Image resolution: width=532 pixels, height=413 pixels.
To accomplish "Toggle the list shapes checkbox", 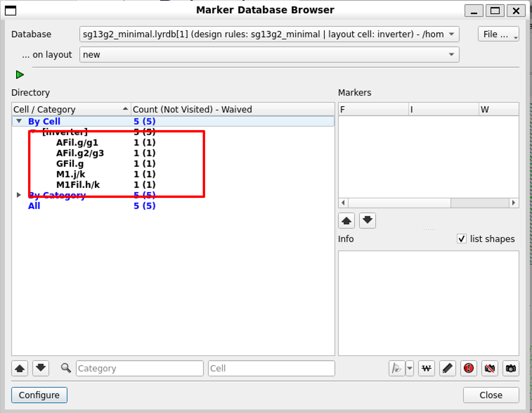I will click(462, 239).
